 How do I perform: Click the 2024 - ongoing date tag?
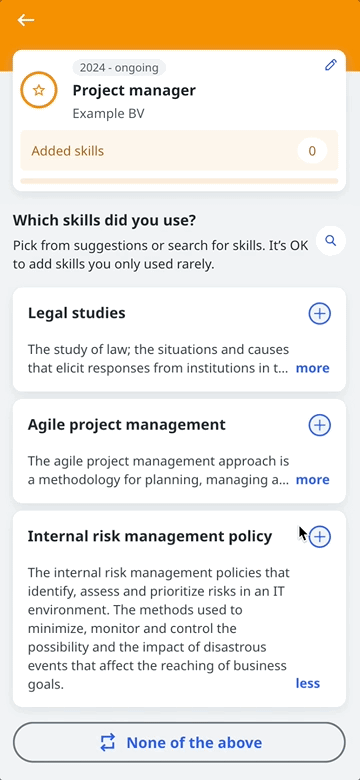pyautogui.click(x=119, y=68)
